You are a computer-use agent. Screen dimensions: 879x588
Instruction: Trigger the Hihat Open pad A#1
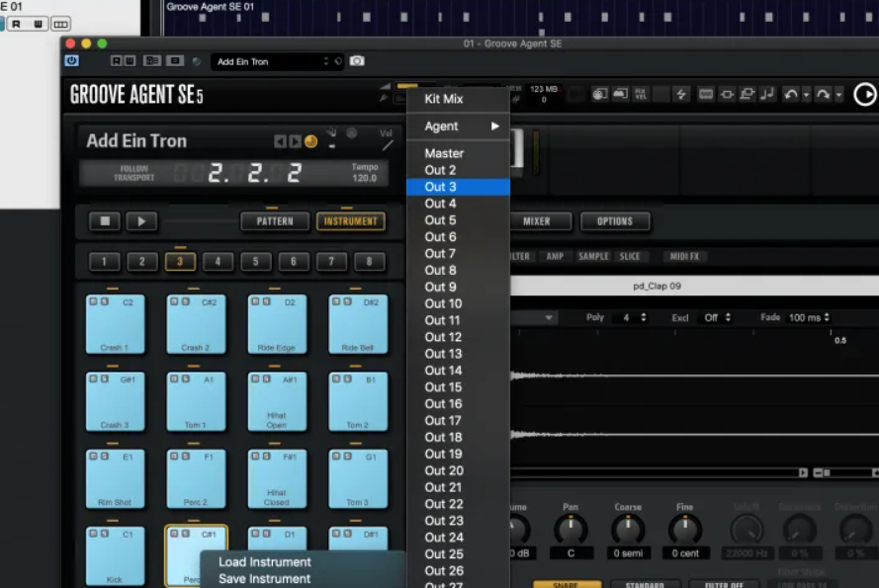pos(277,402)
